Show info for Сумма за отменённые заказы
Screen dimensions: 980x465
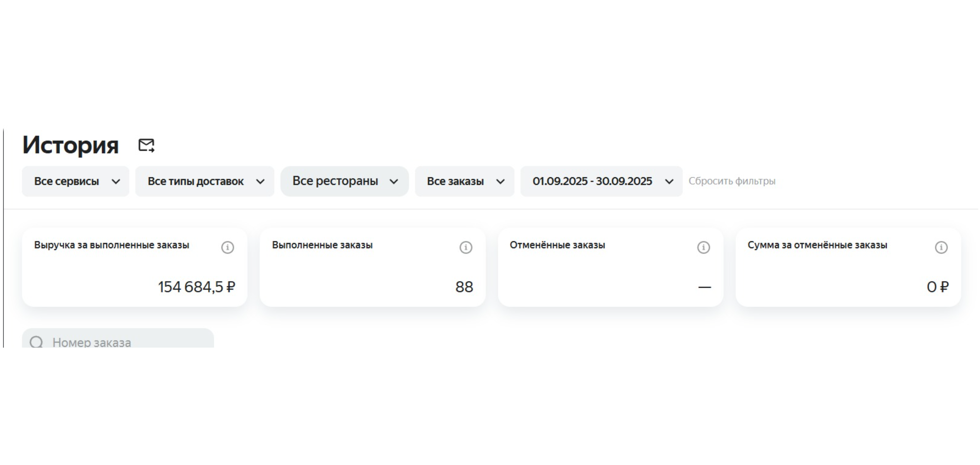click(941, 247)
